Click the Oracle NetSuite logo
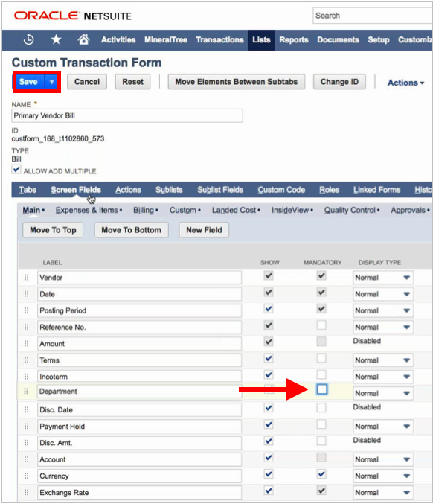The image size is (433, 504). click(x=73, y=16)
